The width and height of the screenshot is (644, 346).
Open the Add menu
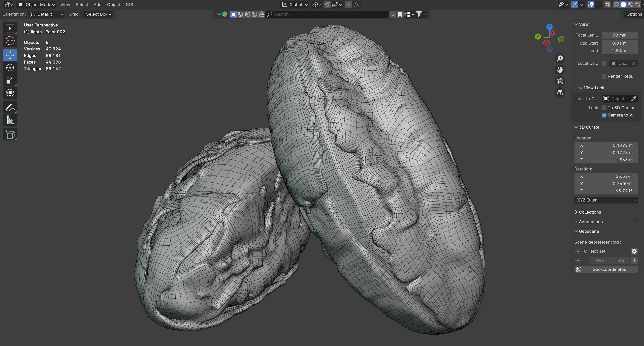[x=98, y=5]
